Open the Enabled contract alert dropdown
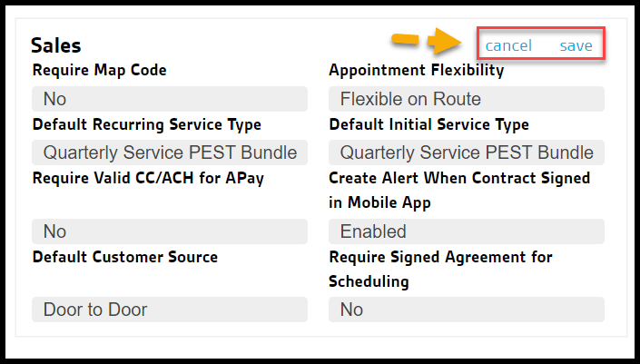 point(467,231)
